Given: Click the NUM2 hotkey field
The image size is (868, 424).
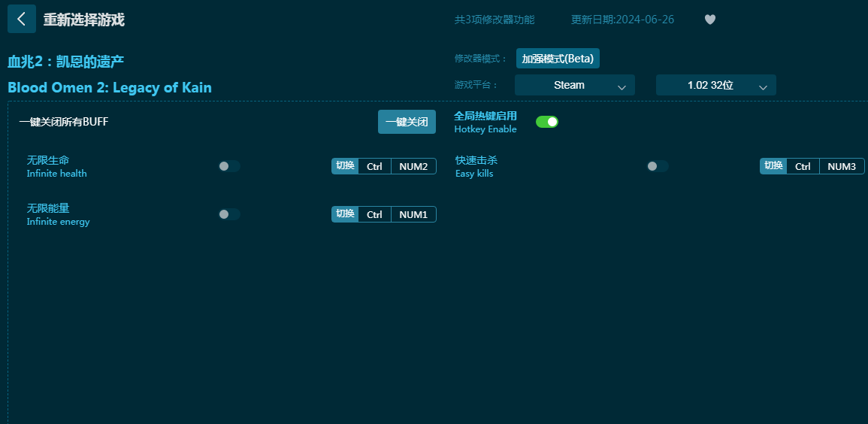Looking at the screenshot, I should tap(413, 166).
